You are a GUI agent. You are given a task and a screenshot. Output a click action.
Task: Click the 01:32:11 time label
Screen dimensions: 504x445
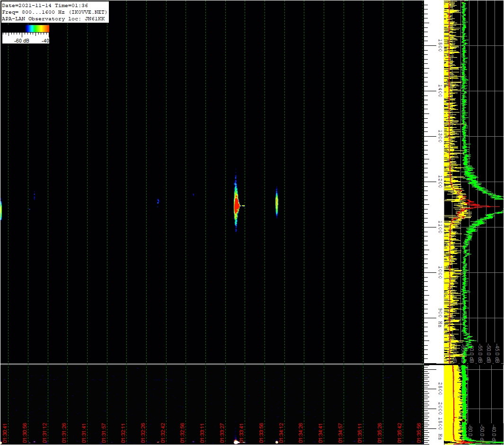[124, 433]
